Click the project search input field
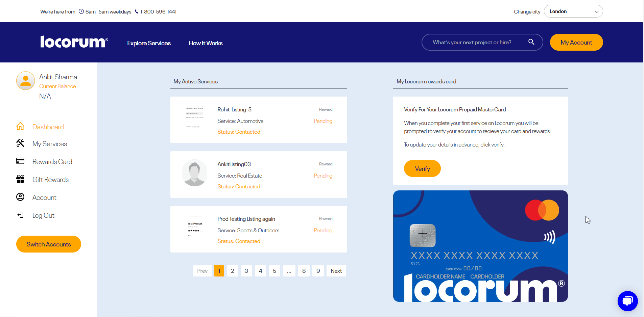 [x=473, y=43]
